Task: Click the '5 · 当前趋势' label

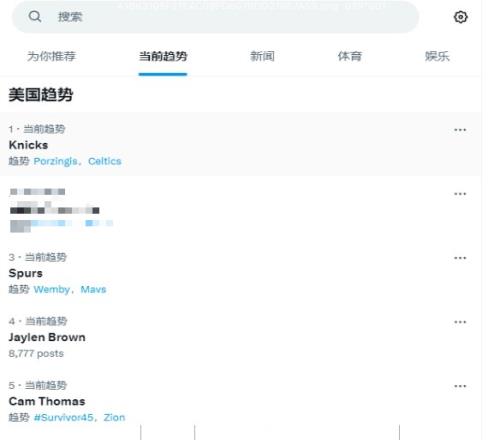Action: pyautogui.click(x=38, y=385)
